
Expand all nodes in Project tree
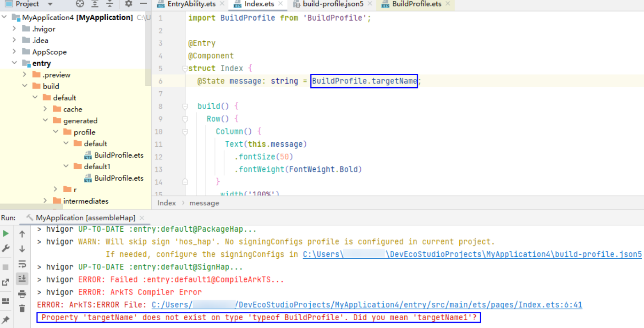(x=95, y=4)
